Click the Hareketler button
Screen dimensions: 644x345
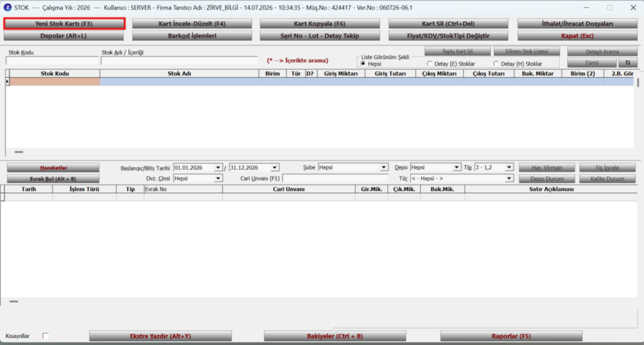coord(53,168)
